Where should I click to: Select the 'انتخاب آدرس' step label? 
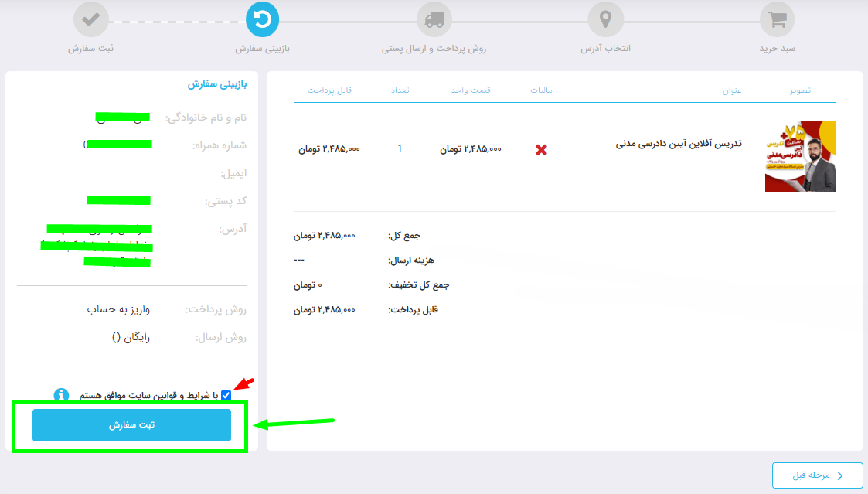coord(605,49)
